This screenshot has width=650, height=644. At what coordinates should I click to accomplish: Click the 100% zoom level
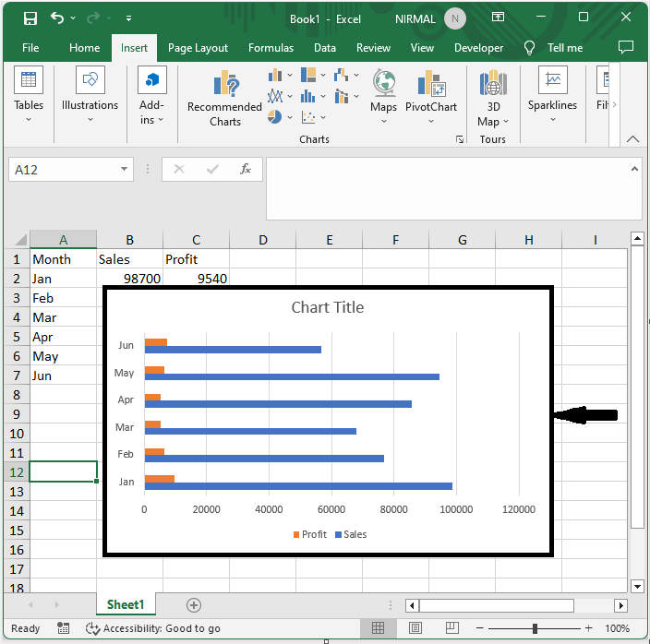pyautogui.click(x=617, y=628)
